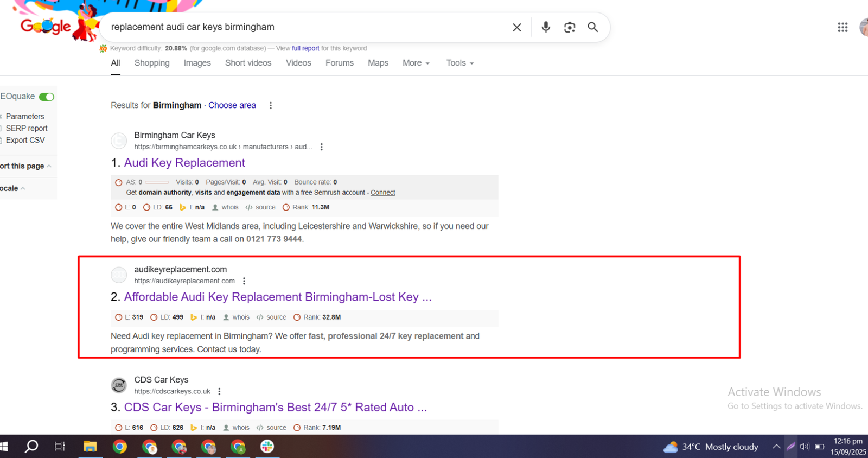Open the SERP report option

pos(27,129)
